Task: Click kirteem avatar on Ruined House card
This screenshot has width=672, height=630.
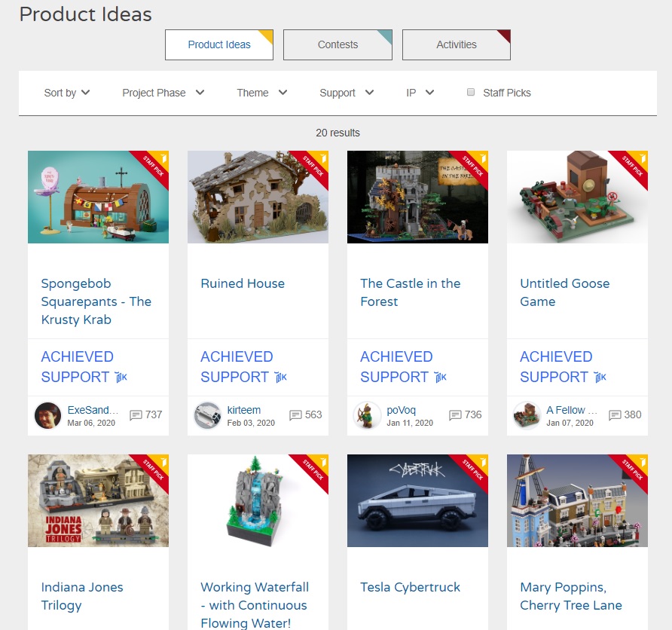Action: pos(207,415)
